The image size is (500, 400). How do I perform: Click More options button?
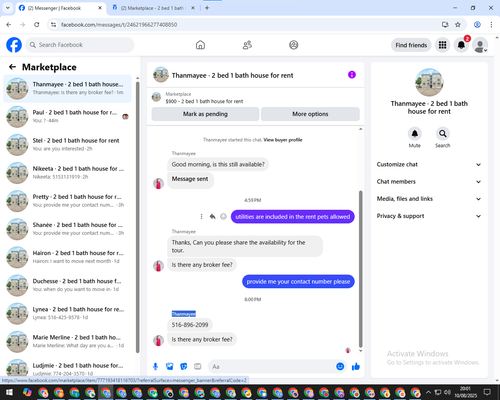point(310,114)
